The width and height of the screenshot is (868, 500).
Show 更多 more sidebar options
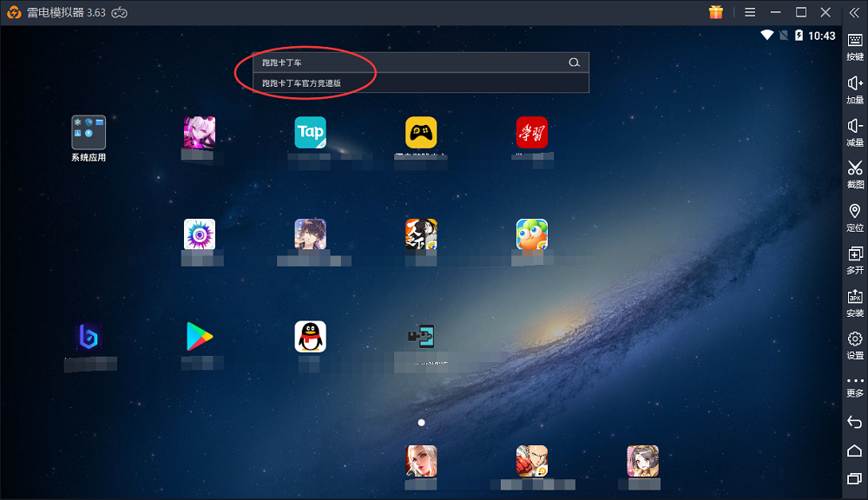855,388
